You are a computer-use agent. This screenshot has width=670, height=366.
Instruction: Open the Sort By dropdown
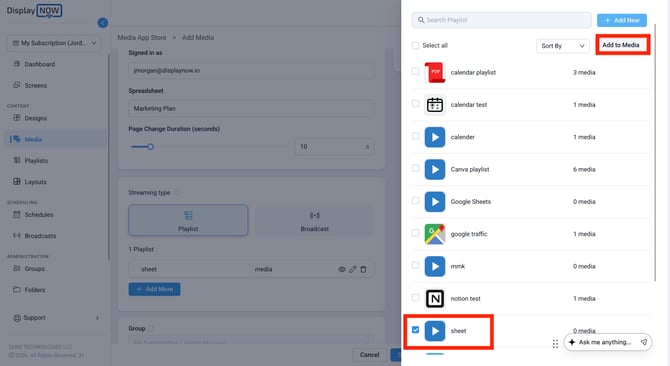[x=563, y=46]
